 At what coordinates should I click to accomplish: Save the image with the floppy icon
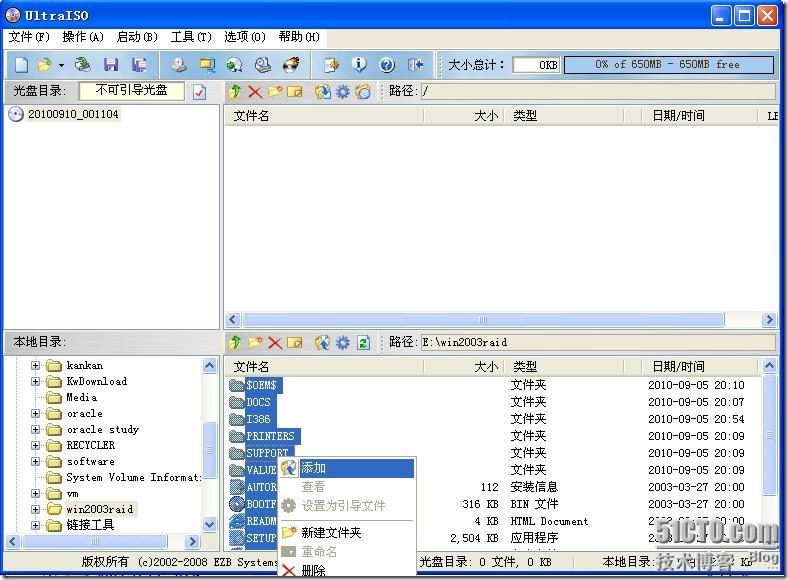point(111,65)
